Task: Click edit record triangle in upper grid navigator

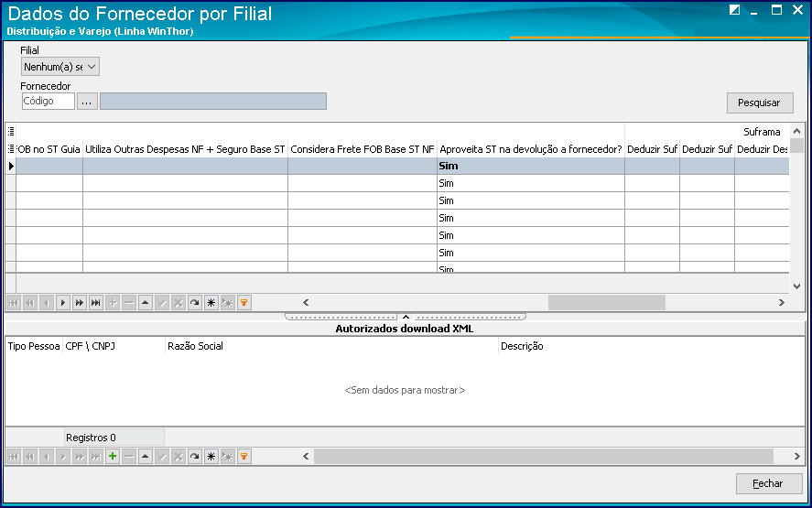Action: [146, 303]
